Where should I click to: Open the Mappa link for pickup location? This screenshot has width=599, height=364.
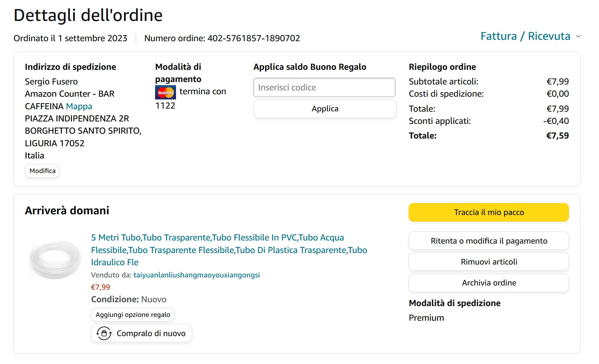pyautogui.click(x=79, y=106)
